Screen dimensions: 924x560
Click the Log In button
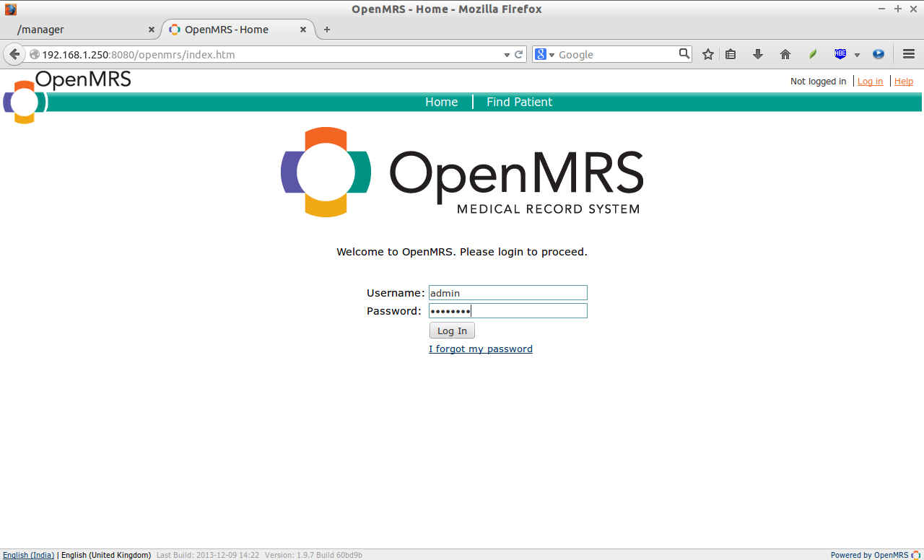click(x=452, y=331)
